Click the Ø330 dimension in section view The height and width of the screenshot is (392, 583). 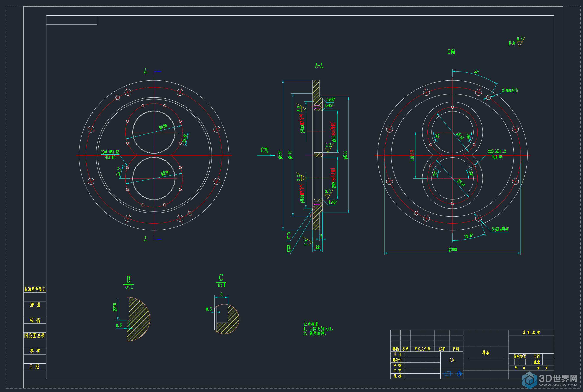(280, 155)
